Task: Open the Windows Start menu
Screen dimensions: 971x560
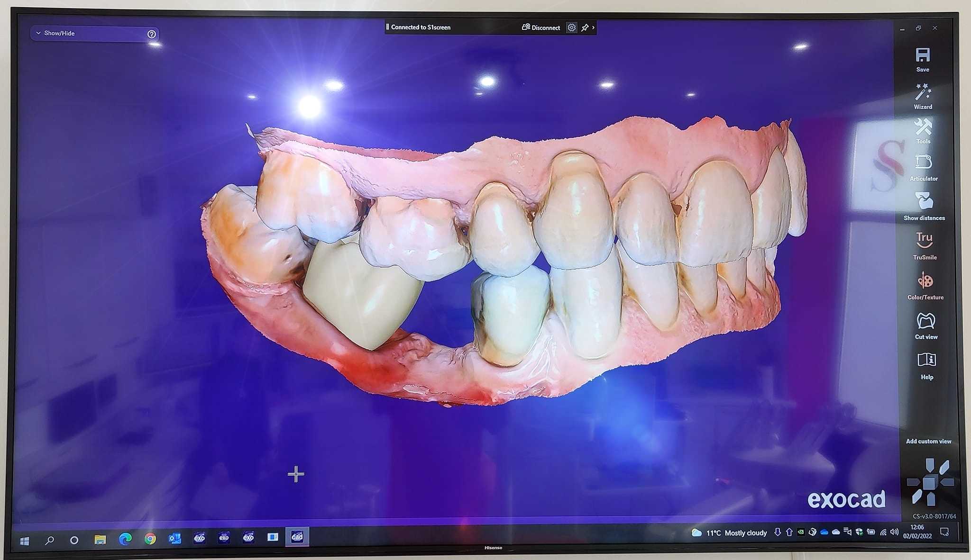Action: click(25, 541)
